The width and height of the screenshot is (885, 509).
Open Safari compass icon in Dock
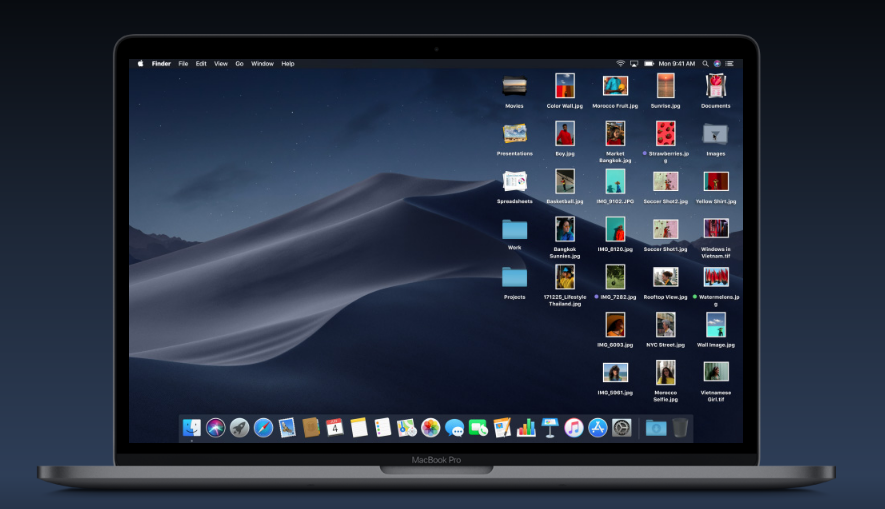[263, 428]
